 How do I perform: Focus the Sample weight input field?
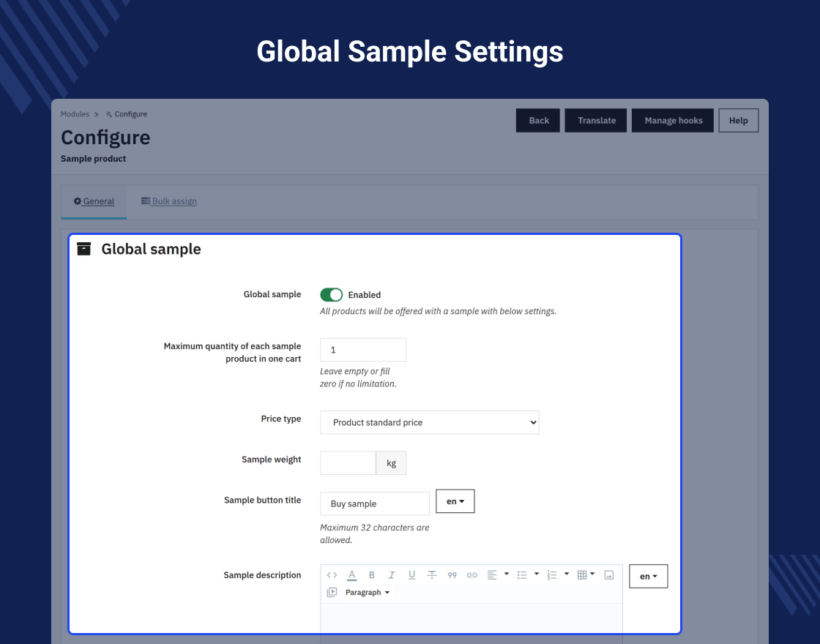tap(348, 463)
